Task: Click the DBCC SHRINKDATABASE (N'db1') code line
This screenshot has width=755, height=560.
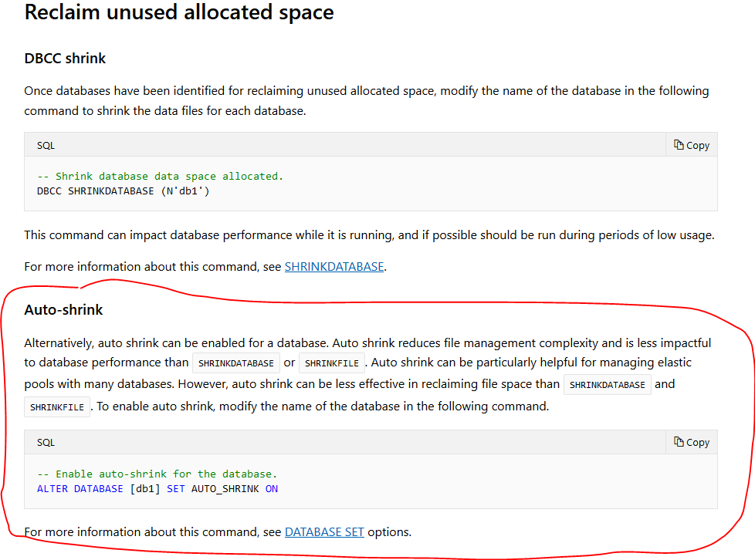Action: [124, 191]
